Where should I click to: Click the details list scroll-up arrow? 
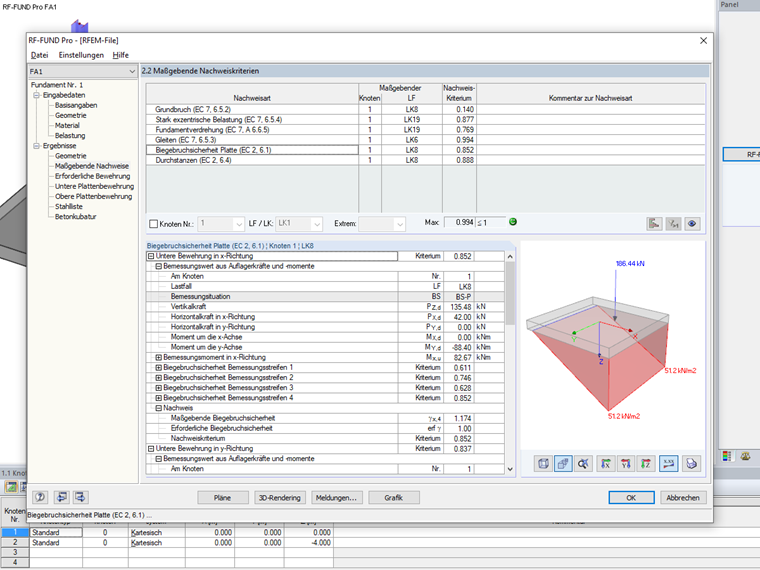[x=510, y=256]
